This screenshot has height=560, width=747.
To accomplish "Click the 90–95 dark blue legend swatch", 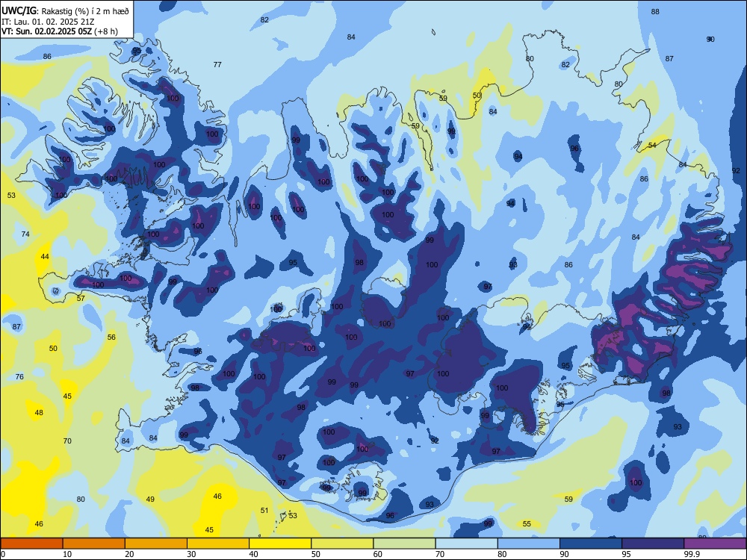I will coord(591,544).
